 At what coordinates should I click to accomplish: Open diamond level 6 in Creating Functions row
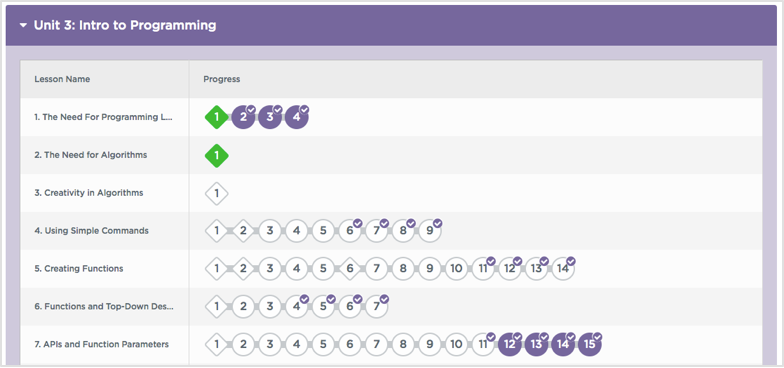point(350,269)
